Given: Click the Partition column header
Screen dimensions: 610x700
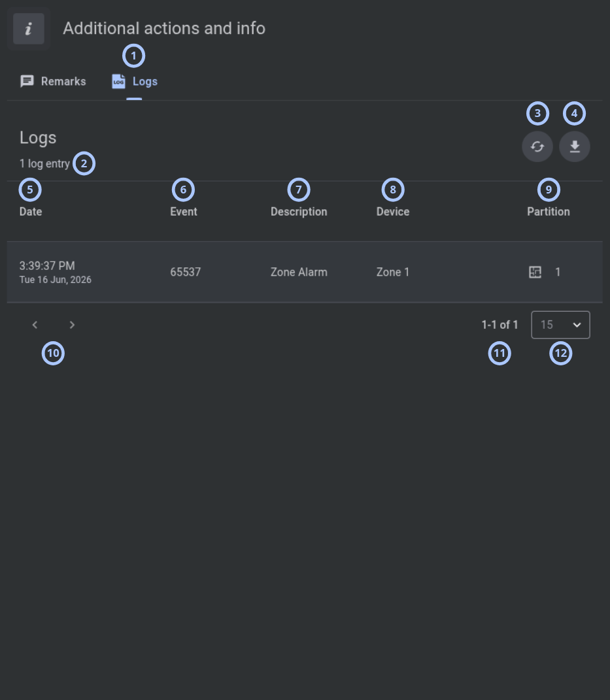Looking at the screenshot, I should pyautogui.click(x=549, y=212).
